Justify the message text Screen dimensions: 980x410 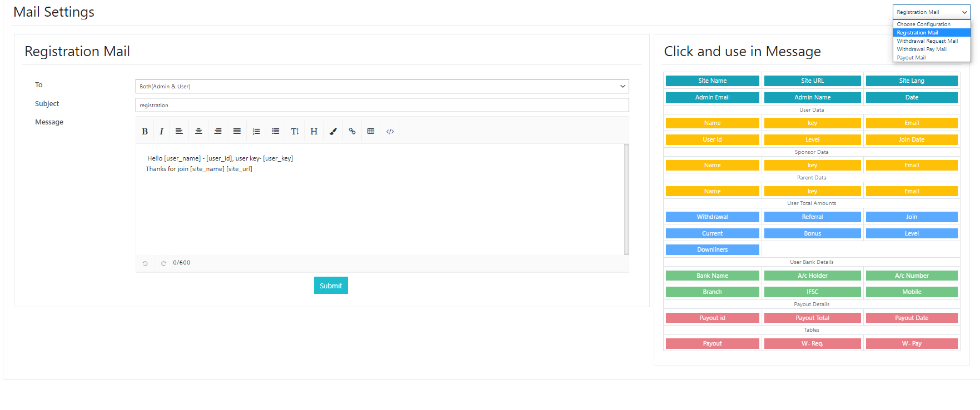pos(237,132)
